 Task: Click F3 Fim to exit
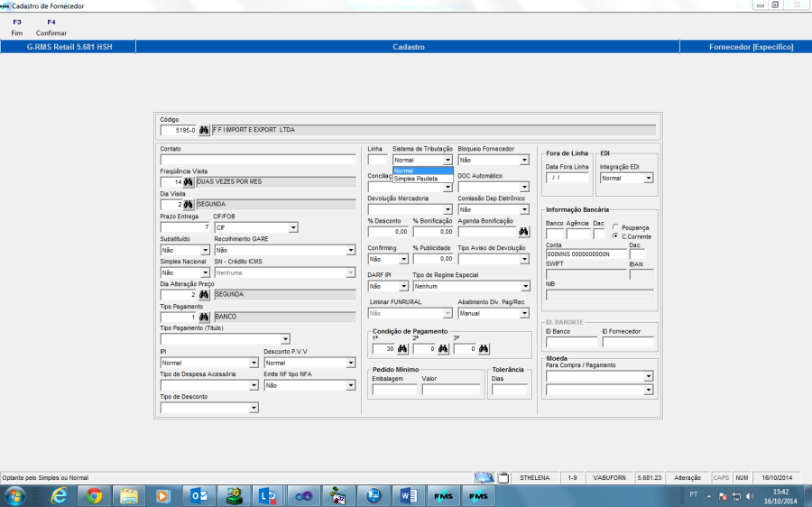(x=16, y=27)
